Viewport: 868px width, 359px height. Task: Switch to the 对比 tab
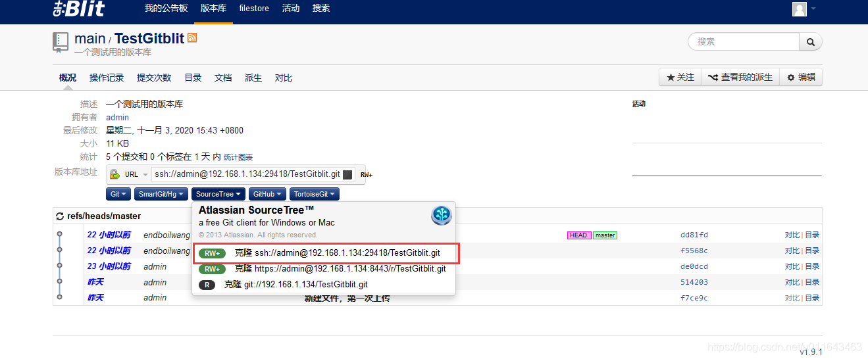[284, 78]
